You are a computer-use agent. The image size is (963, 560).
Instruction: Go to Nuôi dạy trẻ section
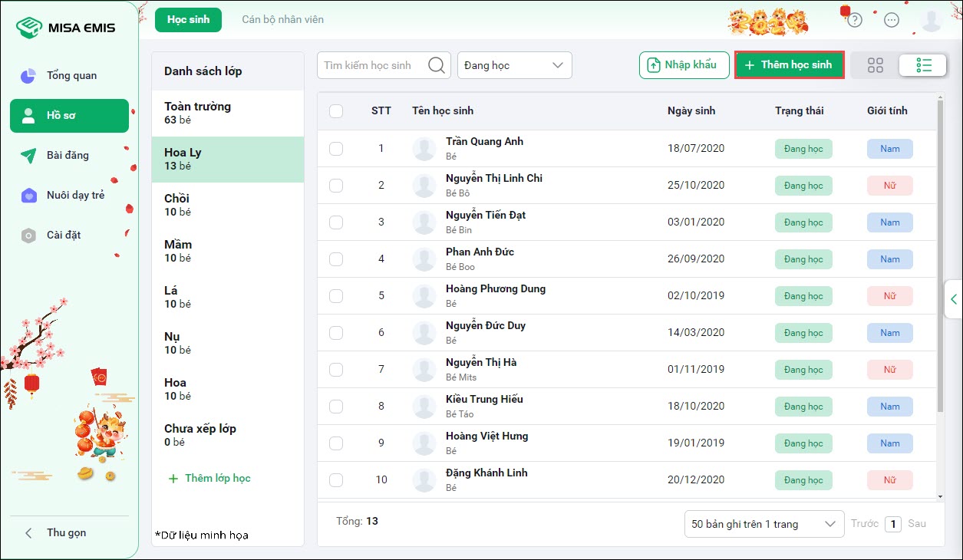tap(74, 195)
